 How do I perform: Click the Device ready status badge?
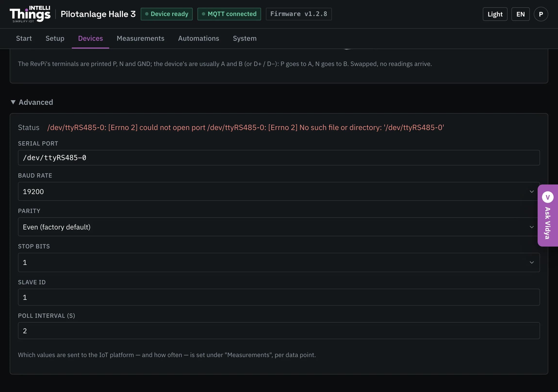point(167,14)
